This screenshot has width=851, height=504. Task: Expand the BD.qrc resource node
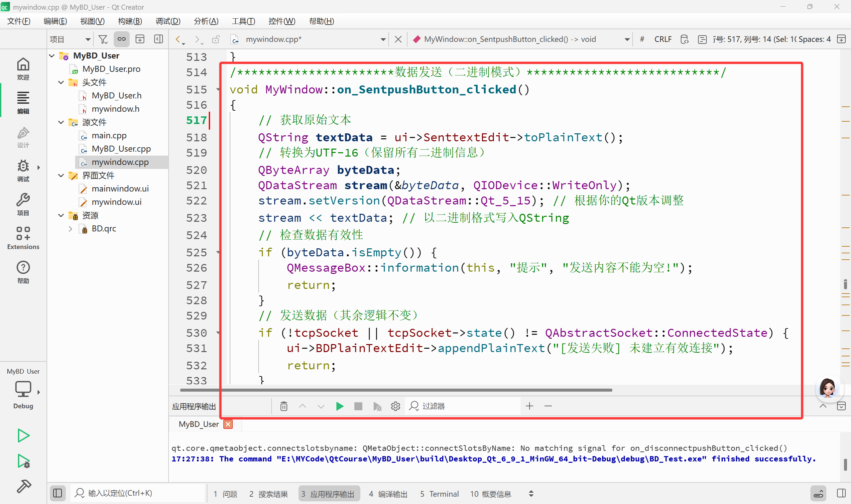pyautogui.click(x=70, y=229)
